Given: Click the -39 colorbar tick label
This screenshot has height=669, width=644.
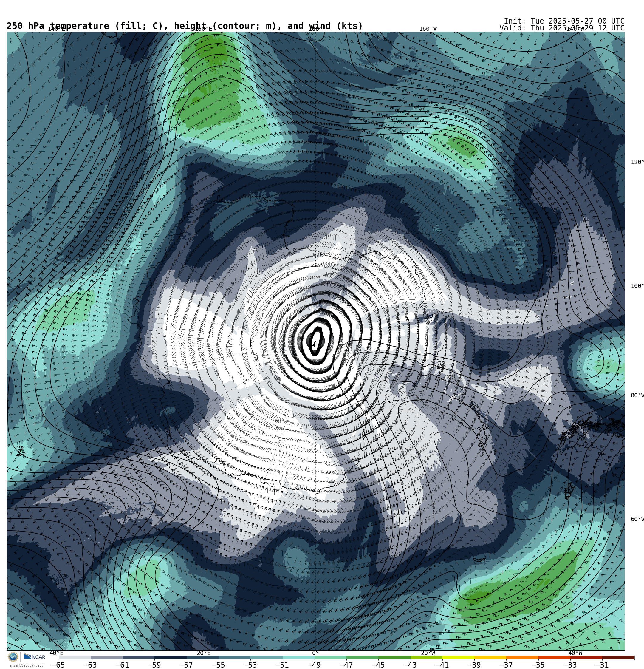Looking at the screenshot, I should (x=474, y=665).
